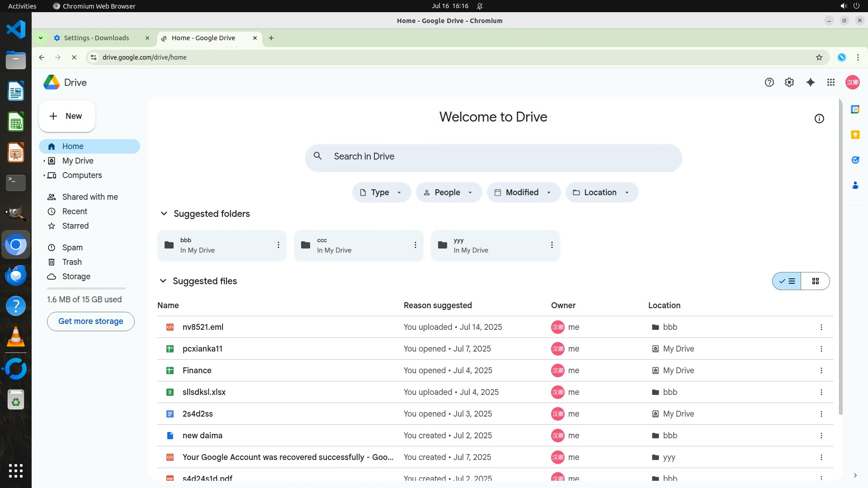Open Shared with me in sidebar

90,197
